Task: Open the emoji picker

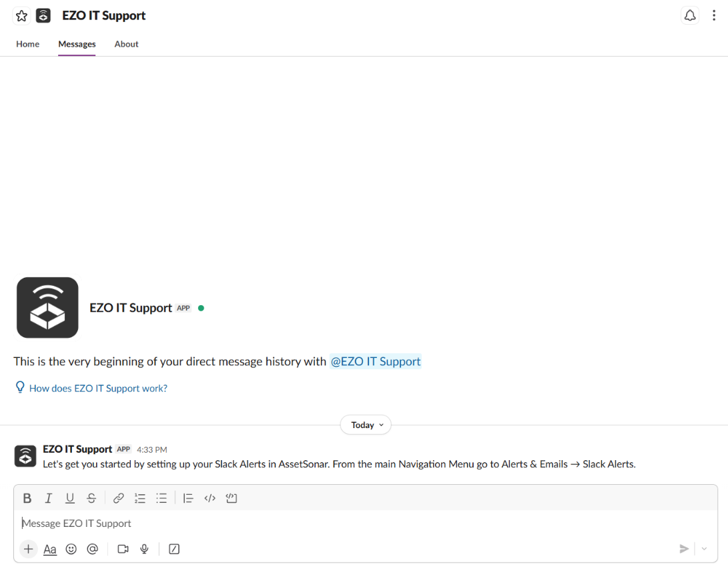Action: tap(71, 549)
